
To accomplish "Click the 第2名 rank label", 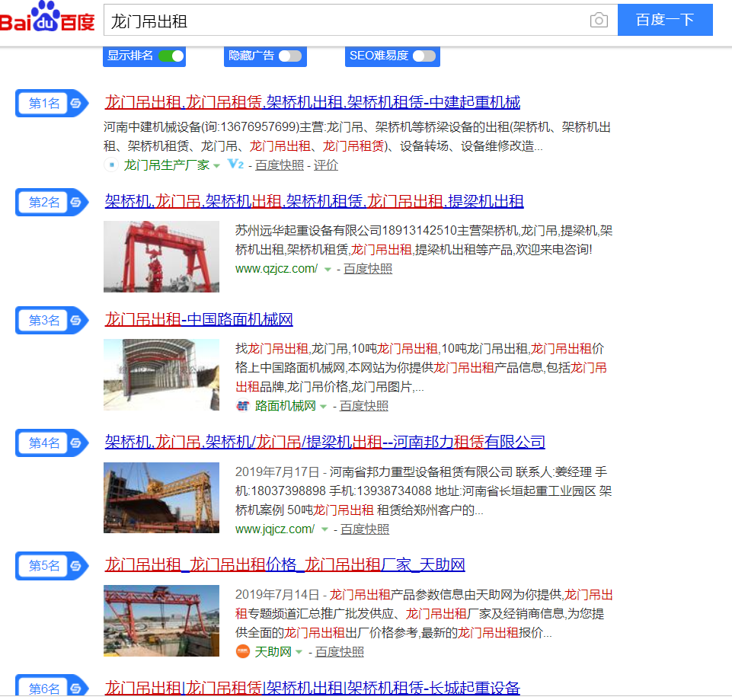I will coord(44,202).
